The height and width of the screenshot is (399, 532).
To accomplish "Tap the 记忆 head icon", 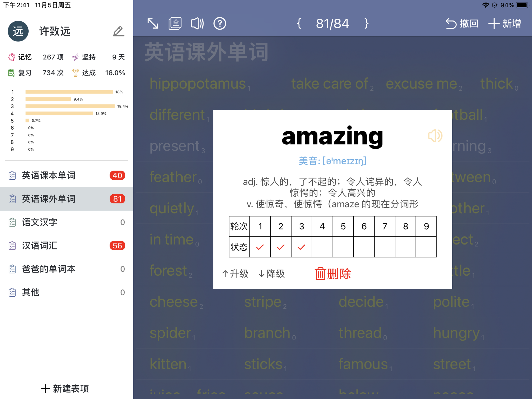I will [11, 57].
